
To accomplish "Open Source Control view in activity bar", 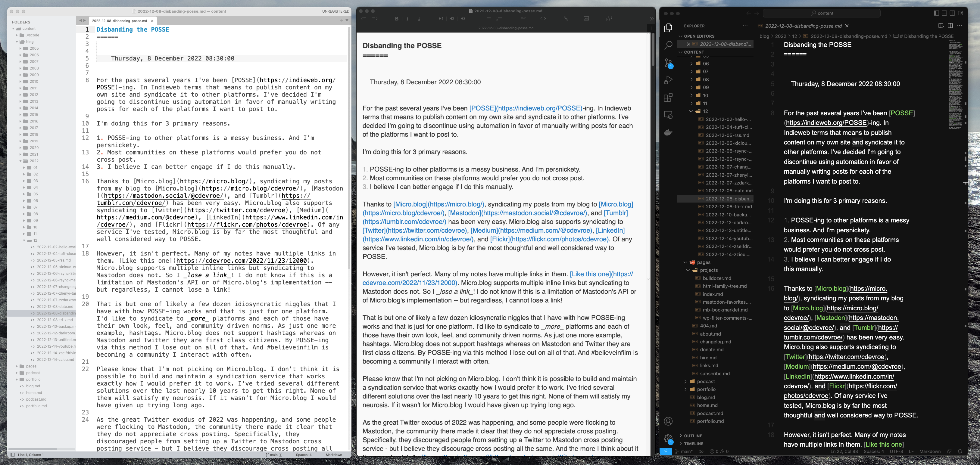I will point(668,63).
